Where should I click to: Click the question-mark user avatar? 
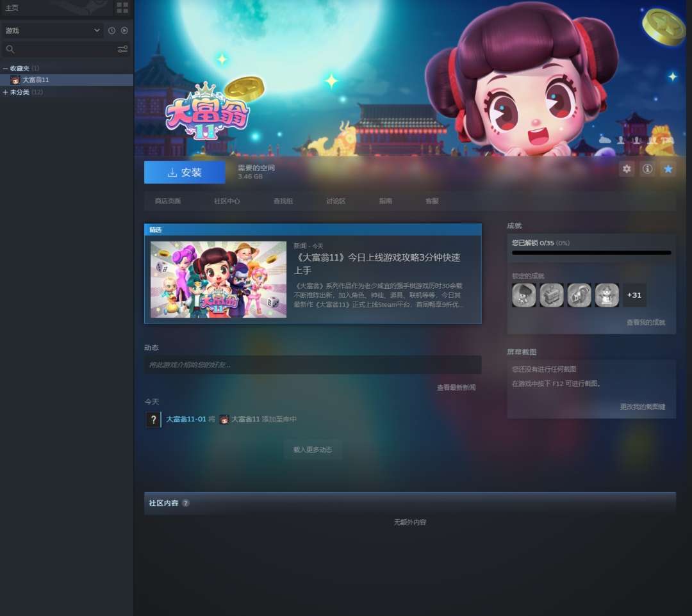coord(153,419)
